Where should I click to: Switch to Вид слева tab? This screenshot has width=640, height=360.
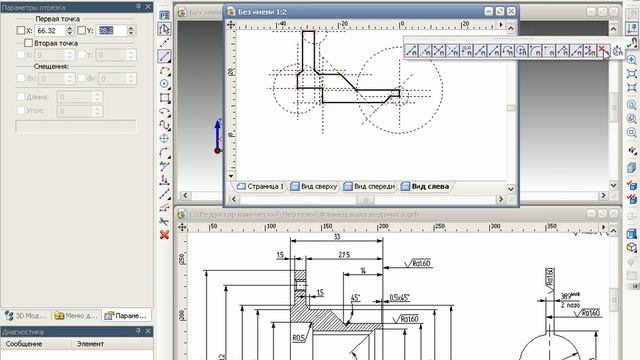click(425, 187)
